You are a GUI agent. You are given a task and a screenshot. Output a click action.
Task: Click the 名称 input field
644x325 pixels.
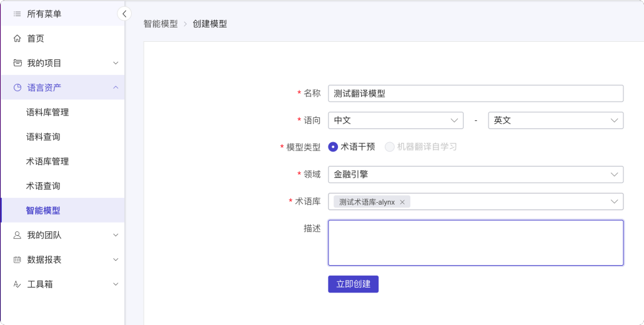475,94
